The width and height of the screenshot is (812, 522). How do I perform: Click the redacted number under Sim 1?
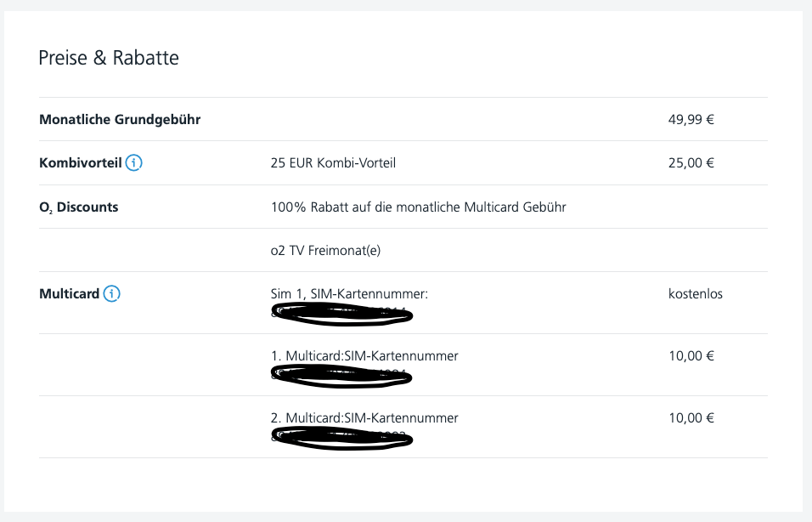tap(341, 315)
